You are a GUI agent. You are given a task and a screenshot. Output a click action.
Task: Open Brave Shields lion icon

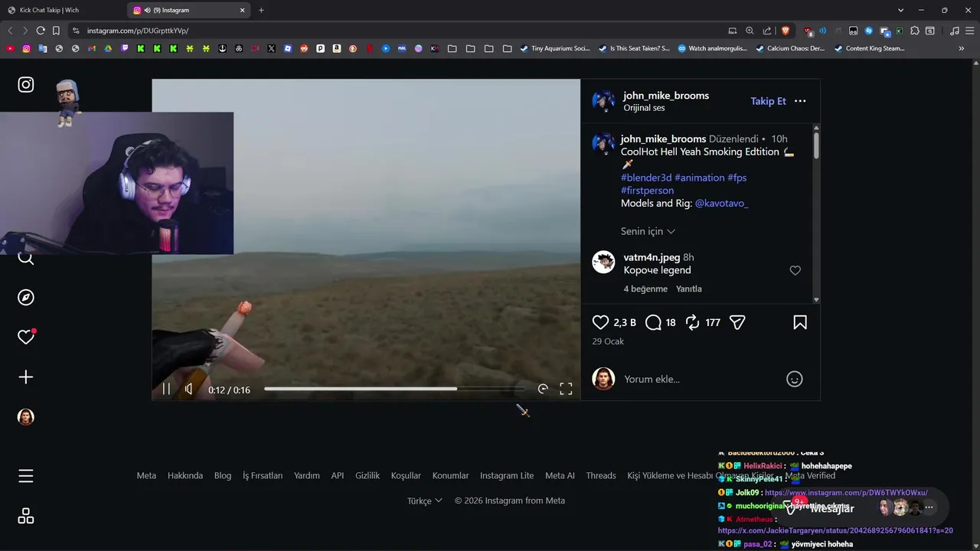[786, 31]
